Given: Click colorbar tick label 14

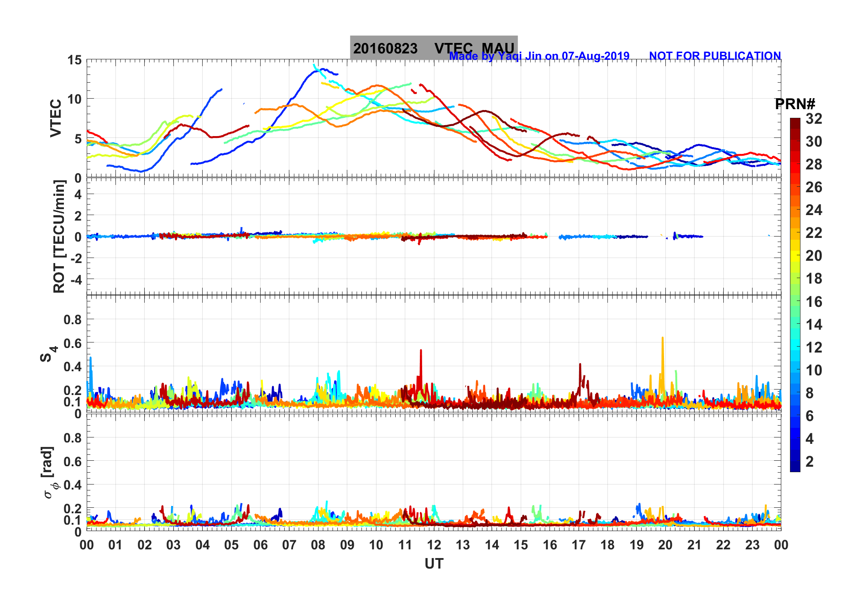Looking at the screenshot, I should coord(814,325).
